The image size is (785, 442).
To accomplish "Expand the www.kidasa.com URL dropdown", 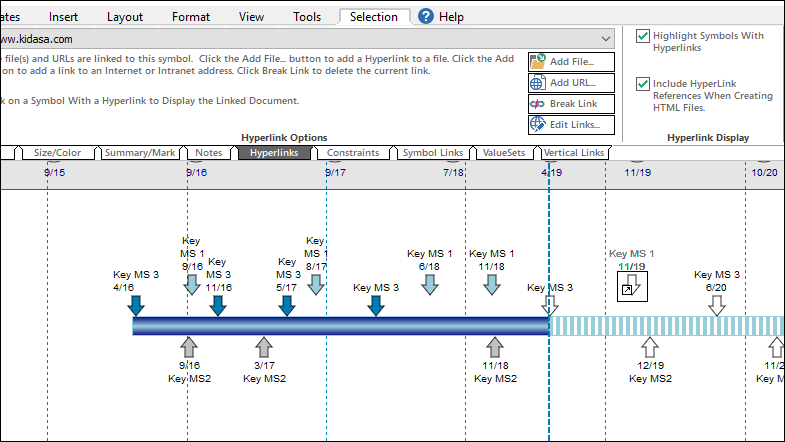I will tap(605, 38).
